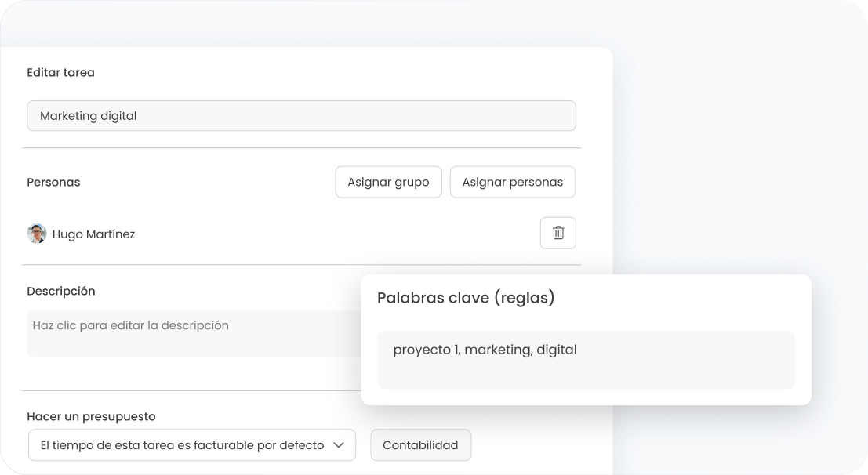Delete Hugo Martínez with the trash icon
The width and height of the screenshot is (868, 475).
pyautogui.click(x=558, y=233)
